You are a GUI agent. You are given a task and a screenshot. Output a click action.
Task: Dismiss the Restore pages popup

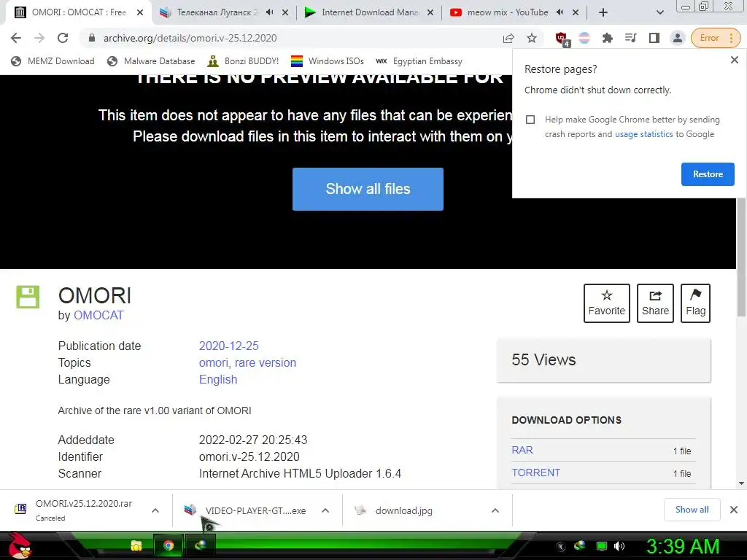[734, 60]
